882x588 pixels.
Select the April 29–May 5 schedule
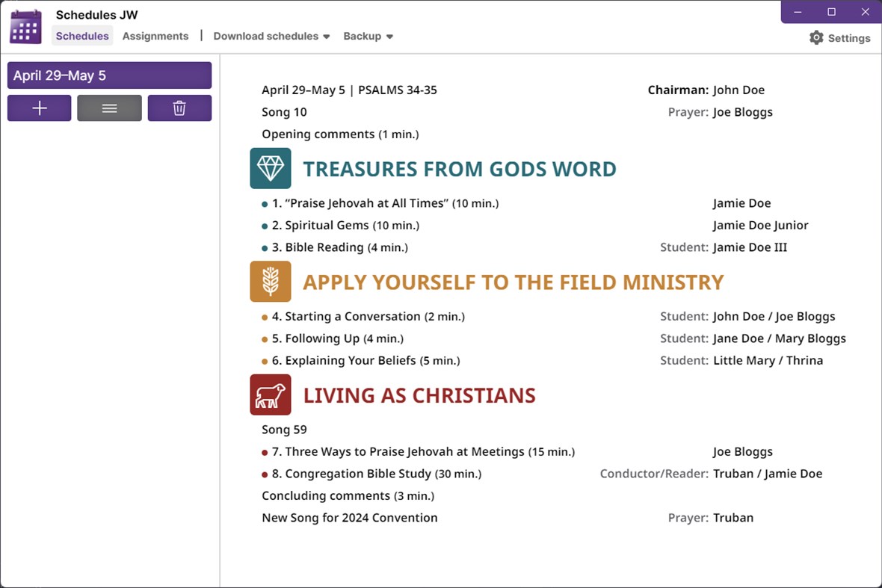tap(109, 75)
